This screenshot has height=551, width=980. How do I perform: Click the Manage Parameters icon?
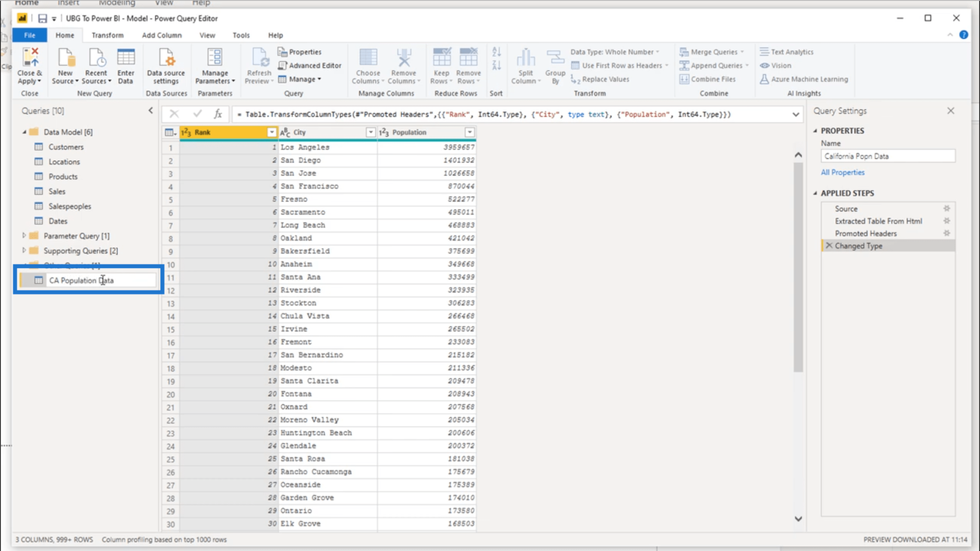pyautogui.click(x=215, y=58)
